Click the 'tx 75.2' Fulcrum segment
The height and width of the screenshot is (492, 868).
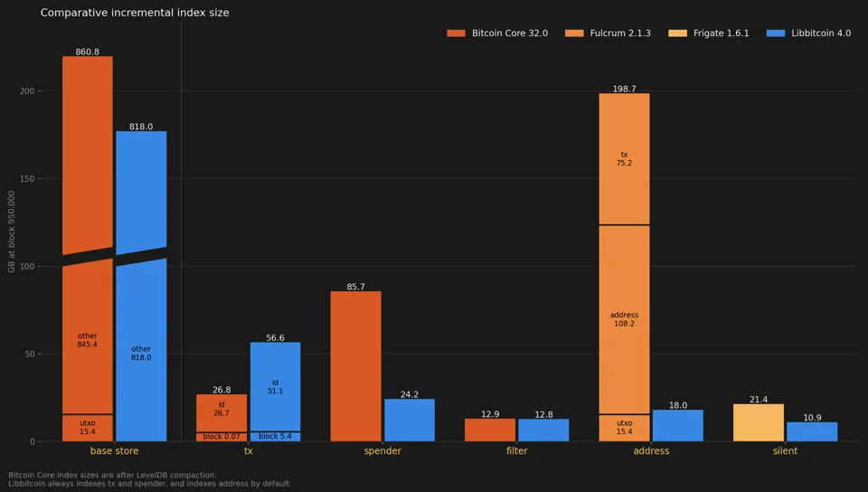click(625, 159)
